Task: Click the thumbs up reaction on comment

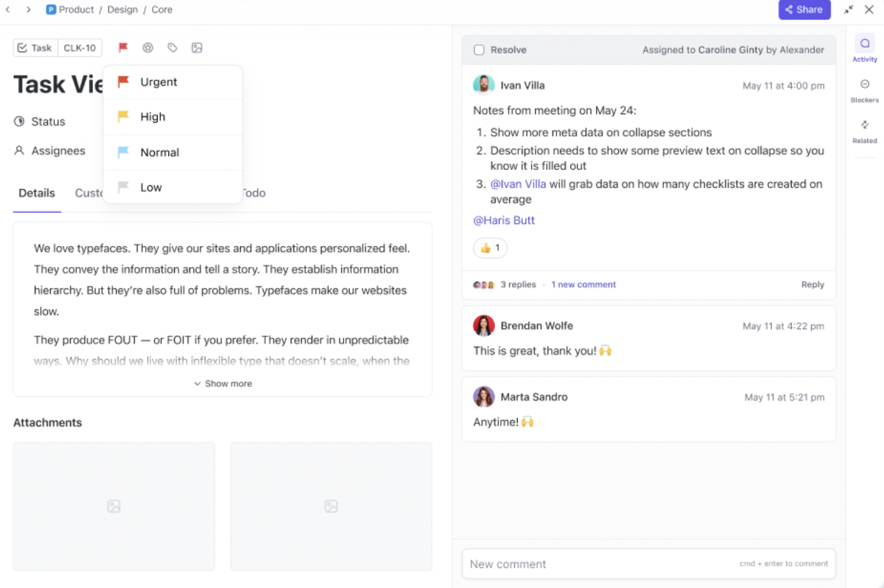Action: 490,248
